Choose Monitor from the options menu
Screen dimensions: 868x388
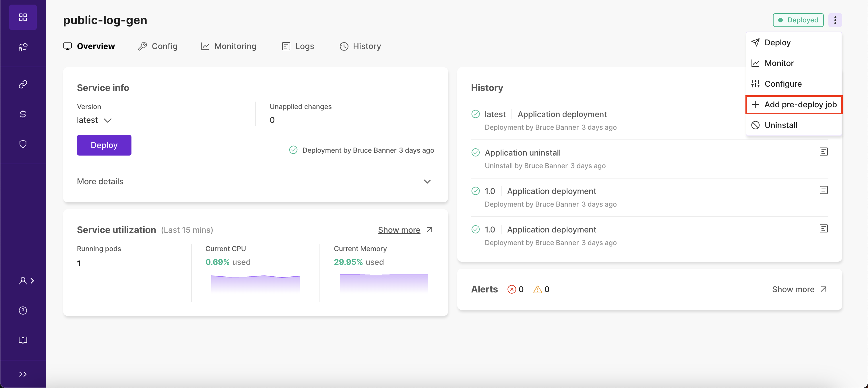pyautogui.click(x=794, y=63)
